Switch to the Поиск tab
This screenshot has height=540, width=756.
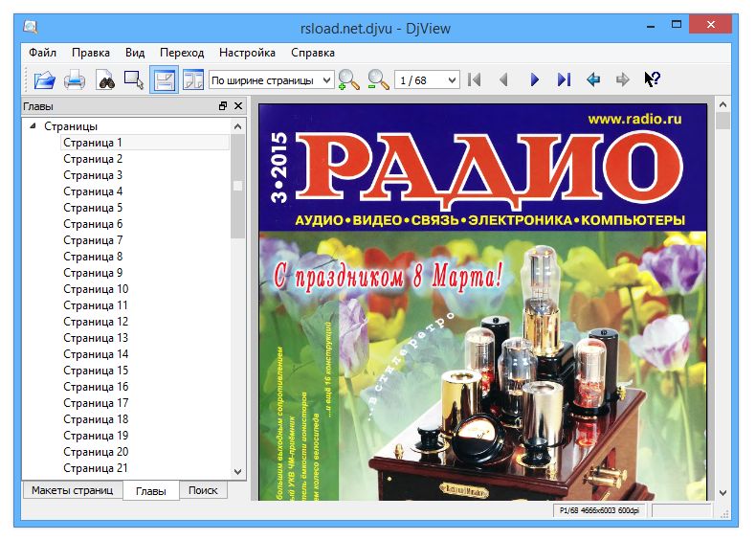coord(203,490)
